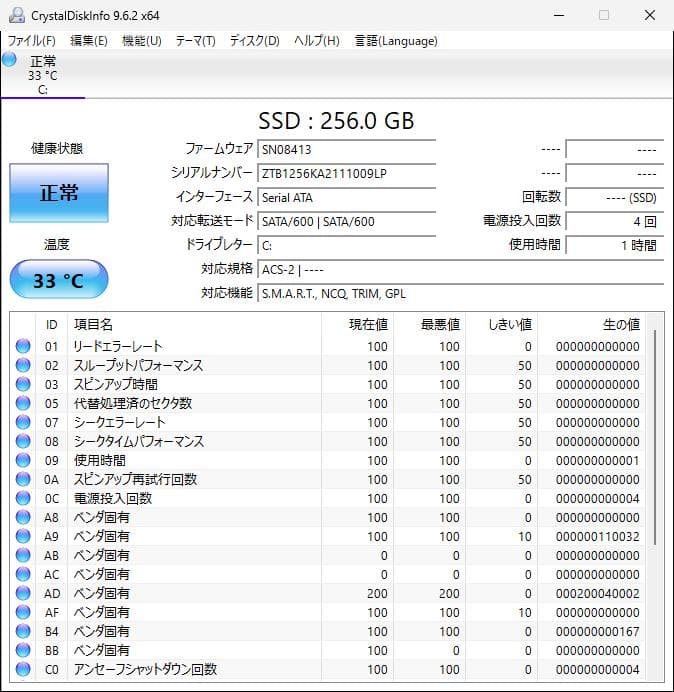The image size is (674, 692).
Task: Click the rotation rate field ---- (SSD)
Action: point(615,197)
